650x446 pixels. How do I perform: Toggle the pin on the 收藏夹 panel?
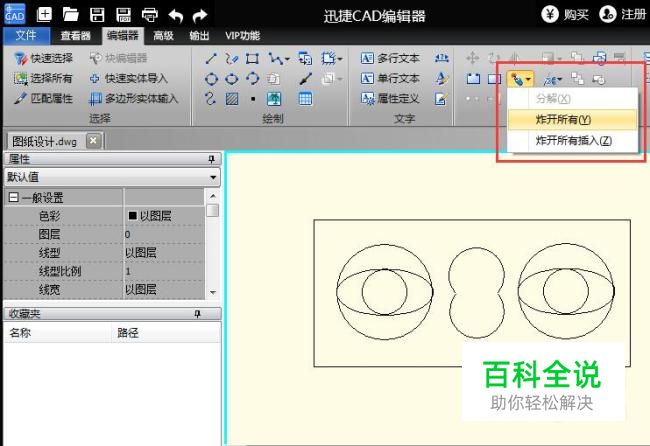pyautogui.click(x=197, y=314)
